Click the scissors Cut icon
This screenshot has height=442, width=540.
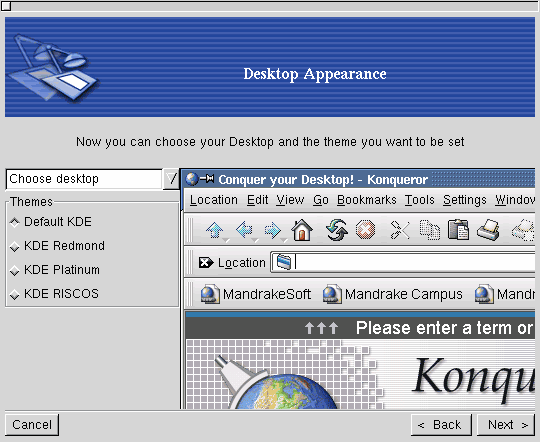pyautogui.click(x=400, y=230)
